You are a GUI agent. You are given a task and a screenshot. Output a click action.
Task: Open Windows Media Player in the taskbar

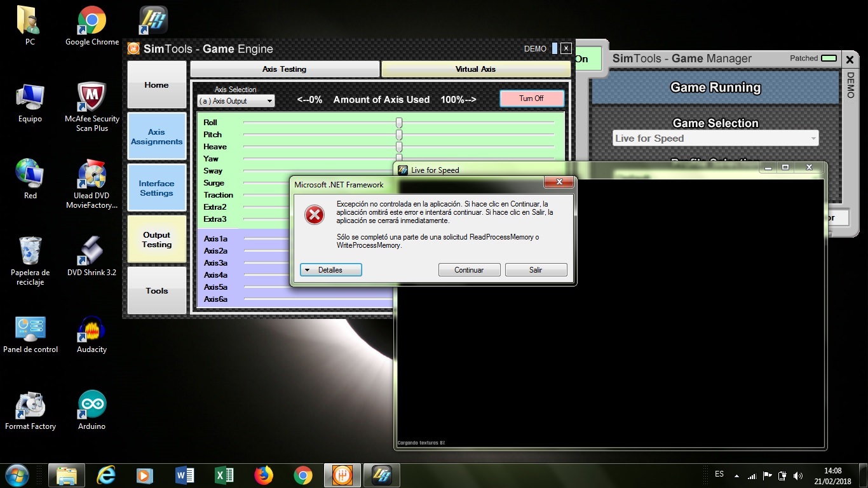[x=146, y=475]
